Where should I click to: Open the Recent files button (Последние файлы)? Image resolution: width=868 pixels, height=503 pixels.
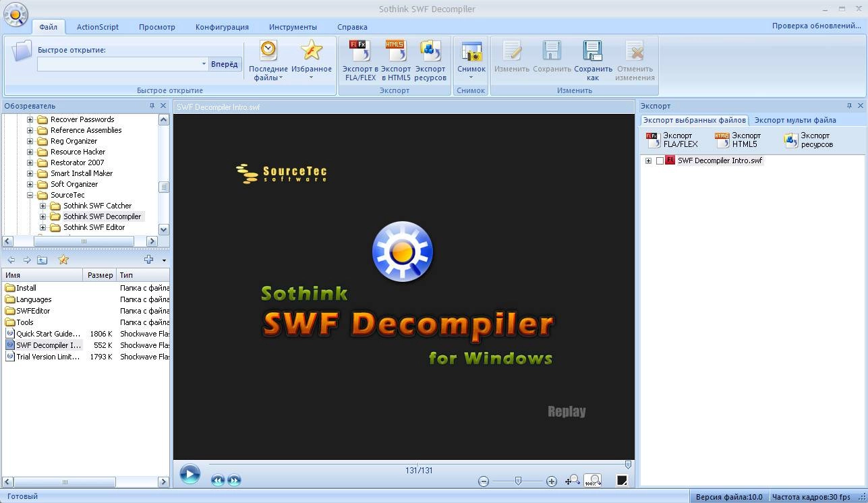[268, 60]
